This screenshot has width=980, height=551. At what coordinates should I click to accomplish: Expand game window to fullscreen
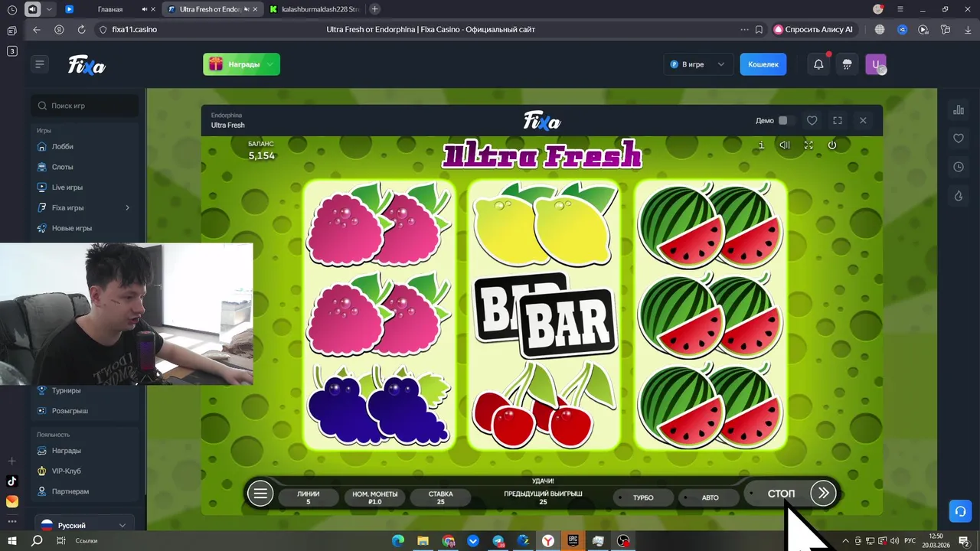pyautogui.click(x=837, y=120)
